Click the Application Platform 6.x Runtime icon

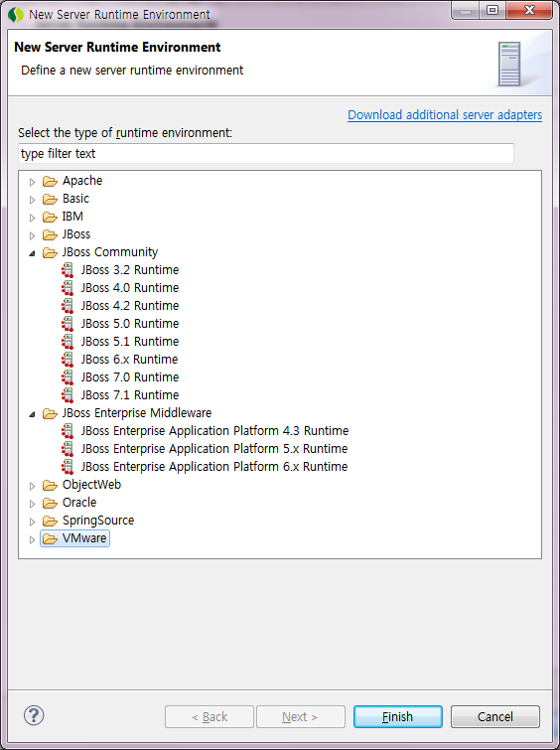pyautogui.click(x=68, y=466)
